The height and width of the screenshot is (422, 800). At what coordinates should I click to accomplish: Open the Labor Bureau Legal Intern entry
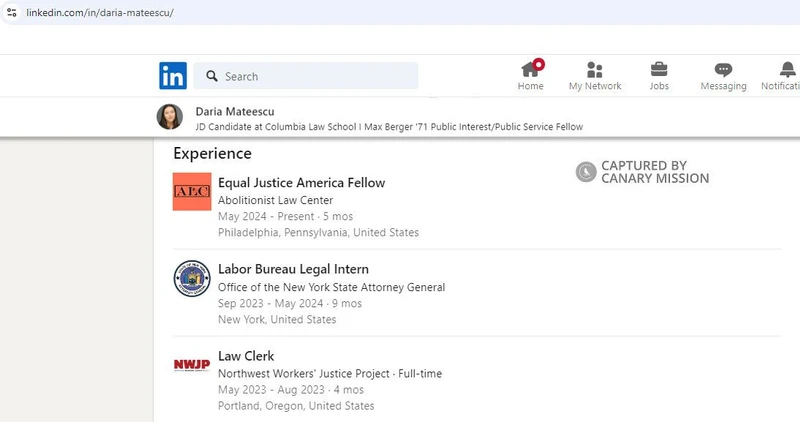(x=293, y=269)
